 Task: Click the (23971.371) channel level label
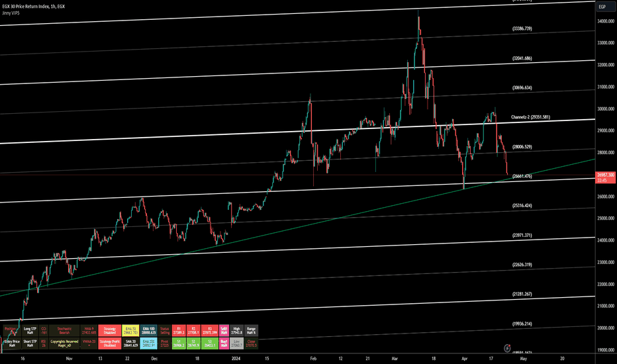click(x=522, y=236)
